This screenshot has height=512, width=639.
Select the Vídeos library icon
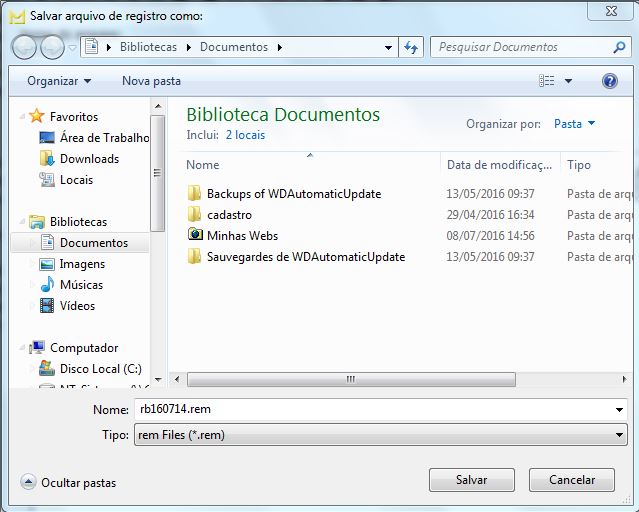(x=47, y=306)
